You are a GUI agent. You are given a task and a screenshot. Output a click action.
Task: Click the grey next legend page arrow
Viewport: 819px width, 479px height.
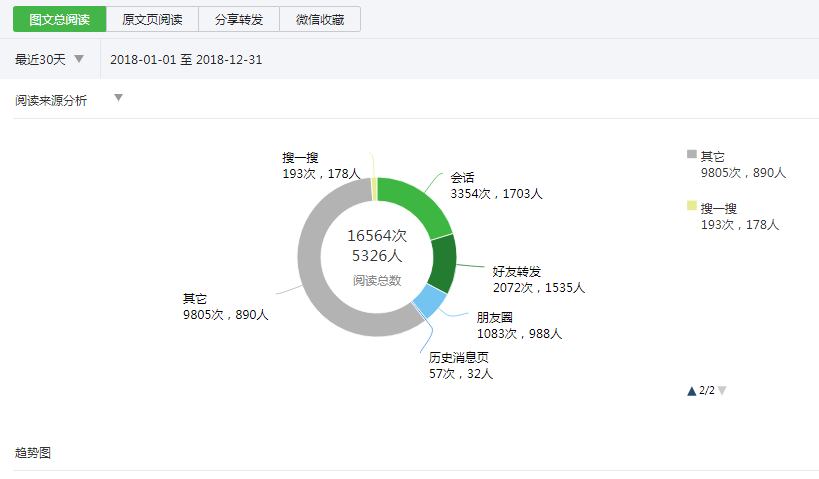722,391
